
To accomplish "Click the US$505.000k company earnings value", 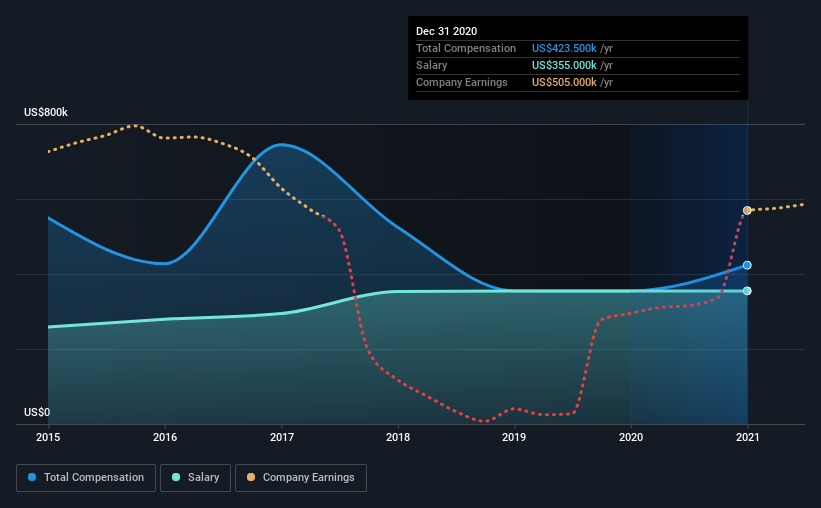I will 564,82.
